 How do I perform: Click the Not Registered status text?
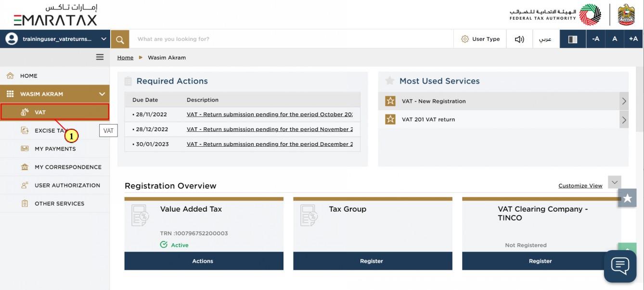coord(526,245)
